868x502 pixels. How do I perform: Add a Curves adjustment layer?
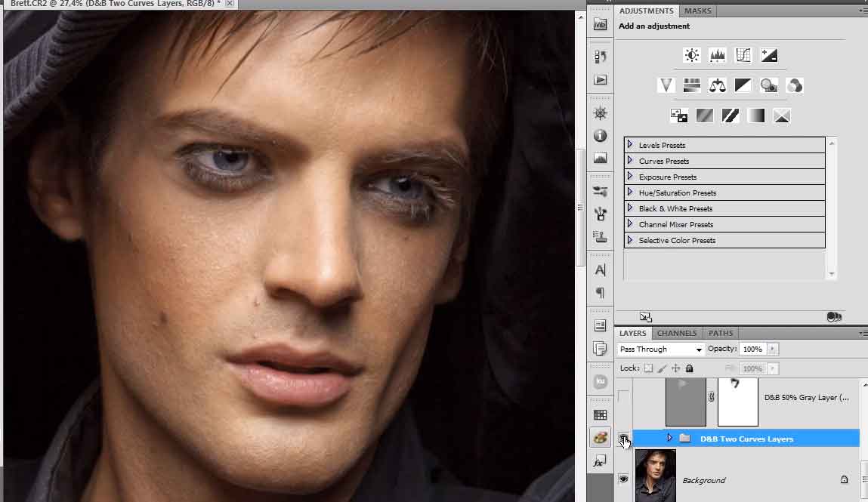pyautogui.click(x=743, y=55)
